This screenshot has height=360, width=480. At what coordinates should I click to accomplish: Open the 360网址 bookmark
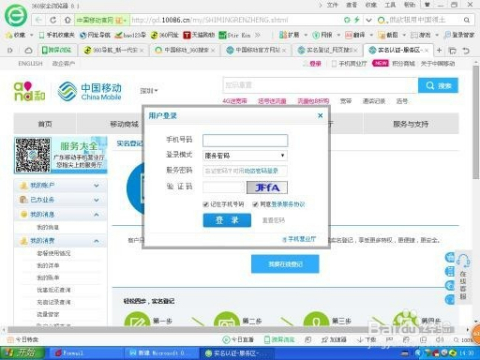tap(165, 35)
